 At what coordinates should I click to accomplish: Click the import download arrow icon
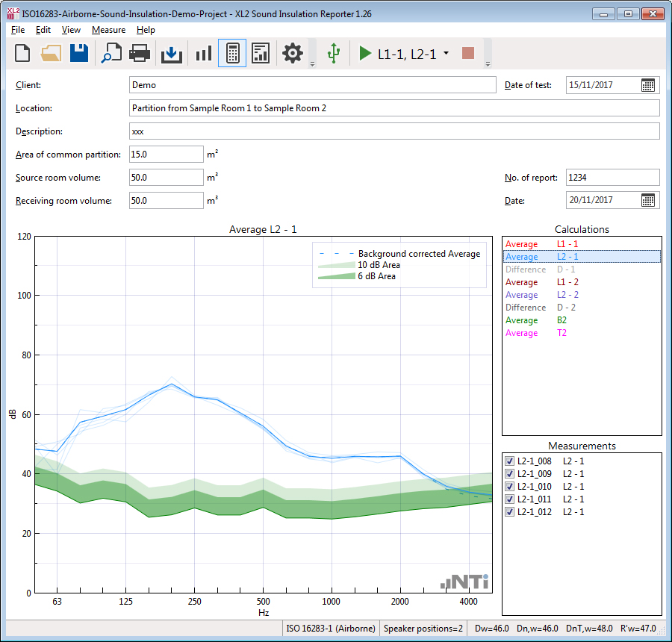coord(172,53)
